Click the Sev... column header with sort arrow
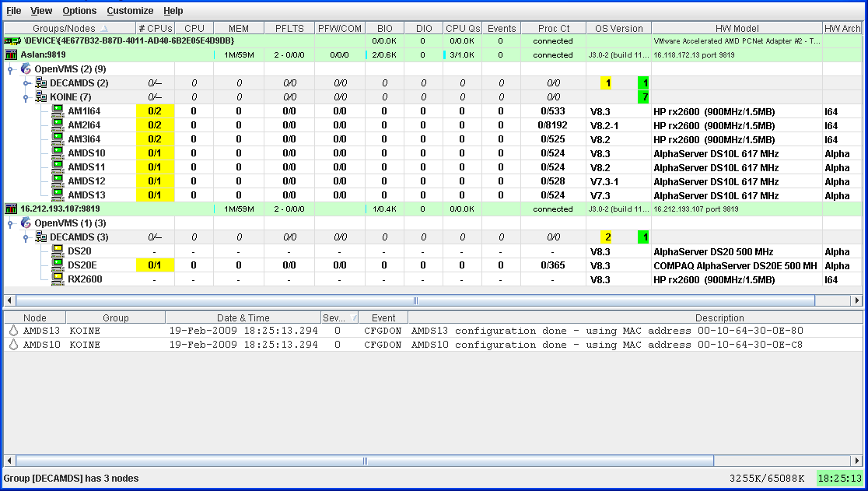868x491 pixels. (x=340, y=317)
